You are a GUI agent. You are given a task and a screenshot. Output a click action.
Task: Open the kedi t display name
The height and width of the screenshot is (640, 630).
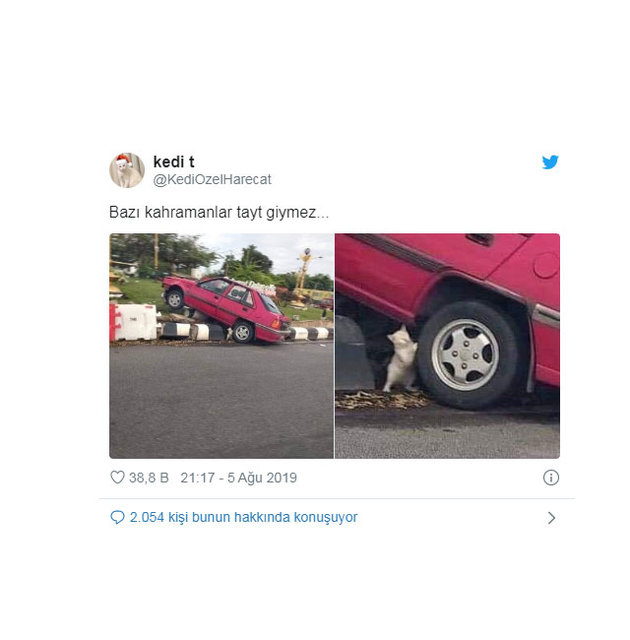(x=173, y=162)
